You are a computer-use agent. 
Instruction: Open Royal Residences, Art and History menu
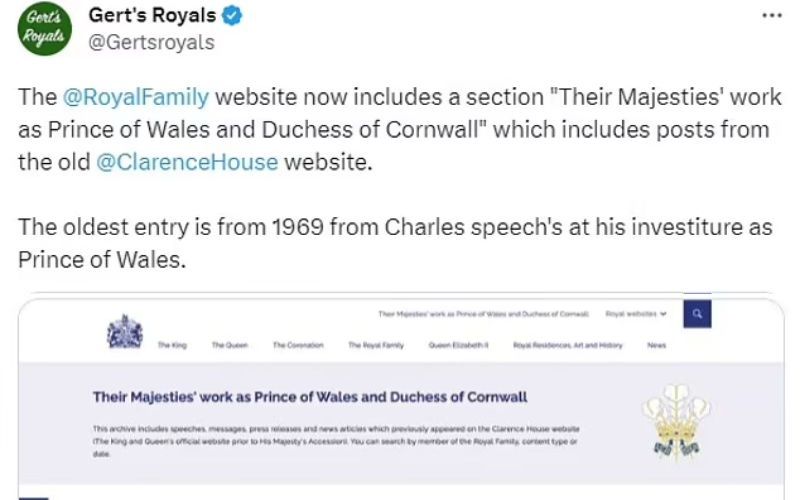(x=568, y=345)
